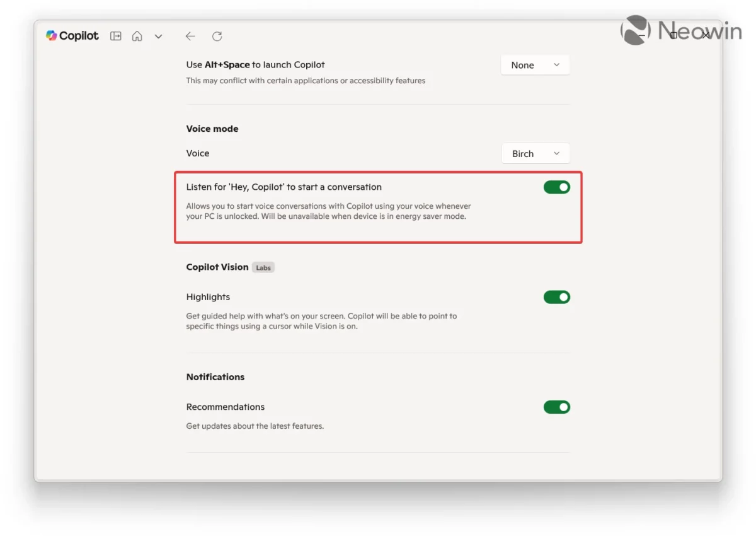
Task: Click the 'Voice mode' section heading
Action: coord(212,129)
